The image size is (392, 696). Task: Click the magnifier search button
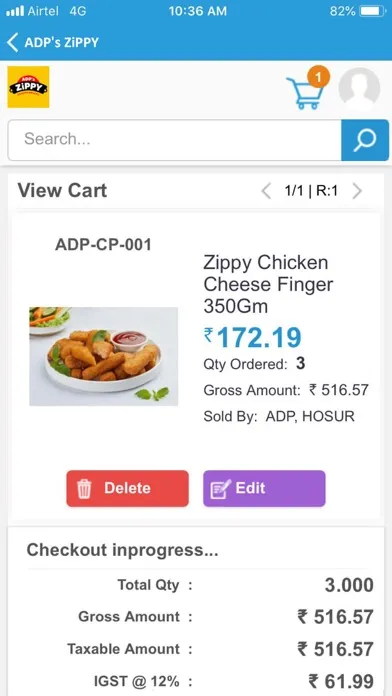pos(365,140)
